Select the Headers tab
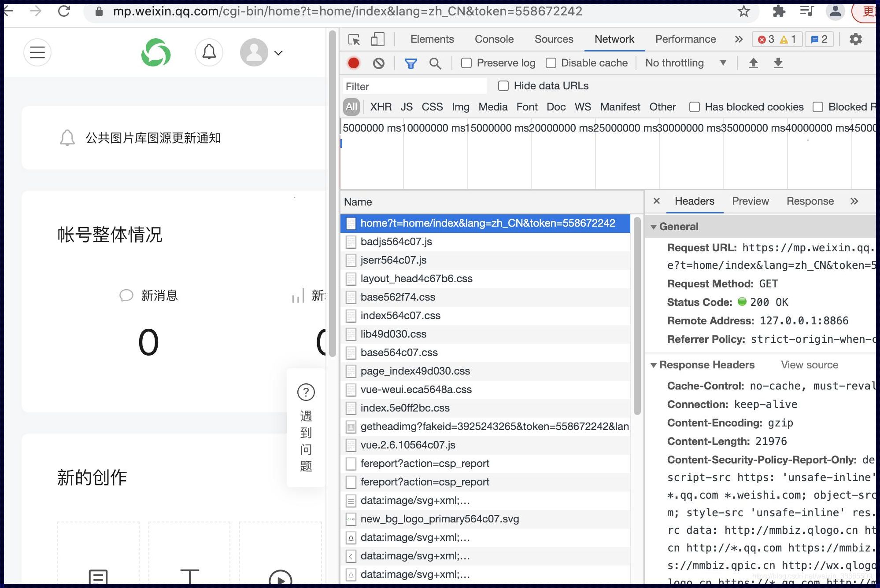This screenshot has width=880, height=588. click(x=695, y=201)
